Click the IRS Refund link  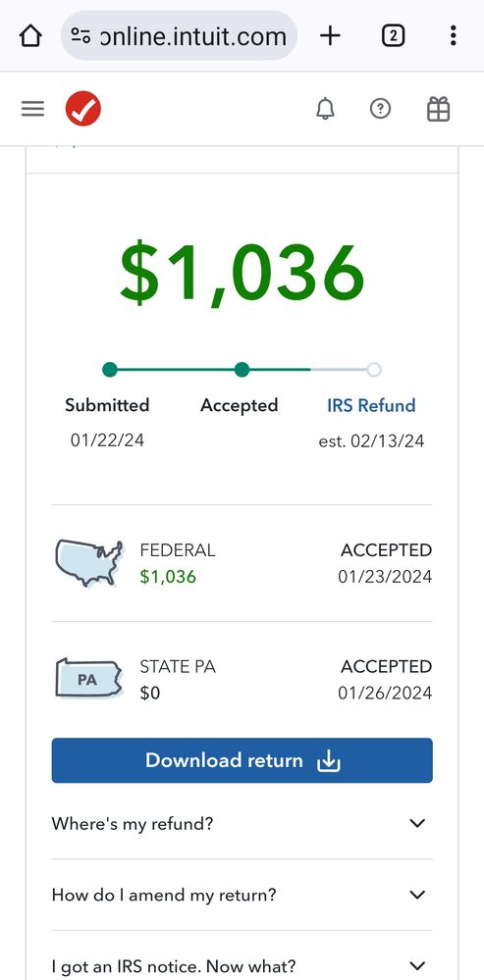coord(371,405)
